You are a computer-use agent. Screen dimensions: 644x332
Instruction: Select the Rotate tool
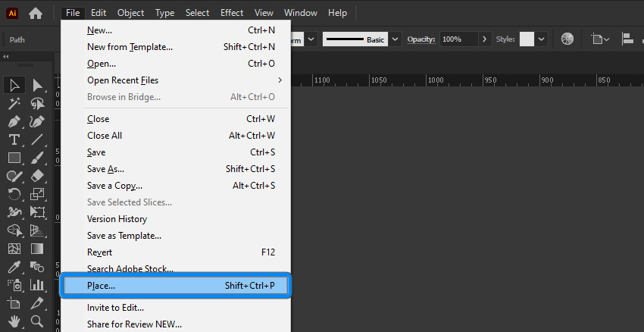tap(14, 194)
